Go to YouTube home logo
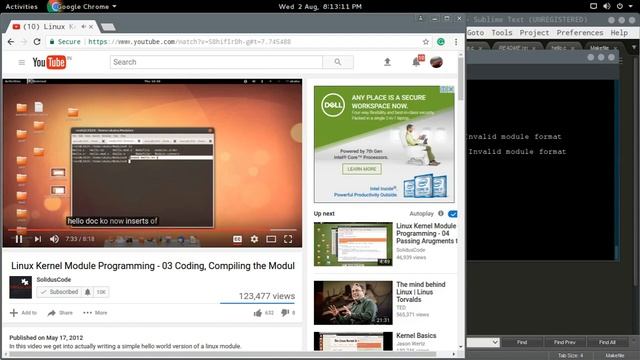This screenshot has width=640, height=360. pyautogui.click(x=49, y=62)
